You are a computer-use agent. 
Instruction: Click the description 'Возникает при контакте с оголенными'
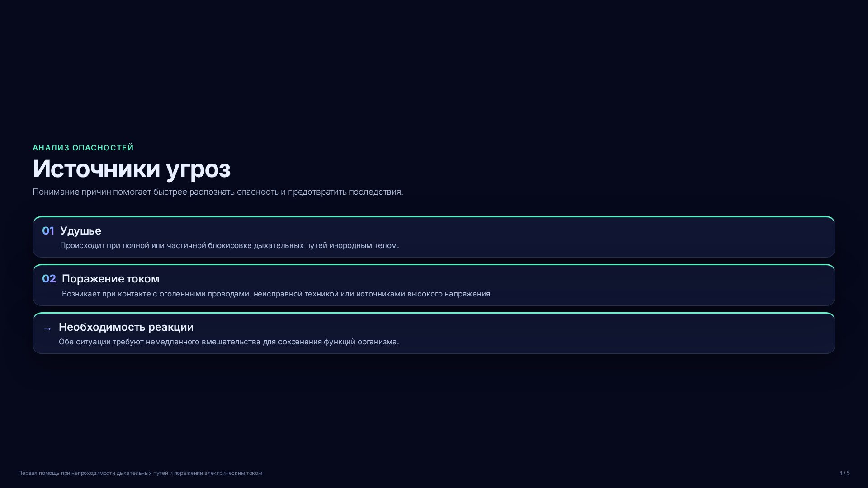(277, 294)
